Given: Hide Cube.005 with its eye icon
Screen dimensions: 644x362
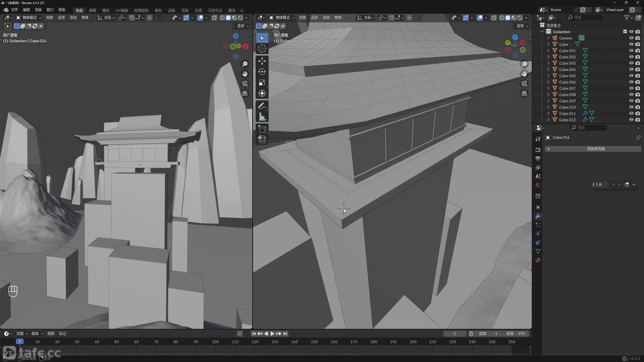Looking at the screenshot, I should (631, 76).
